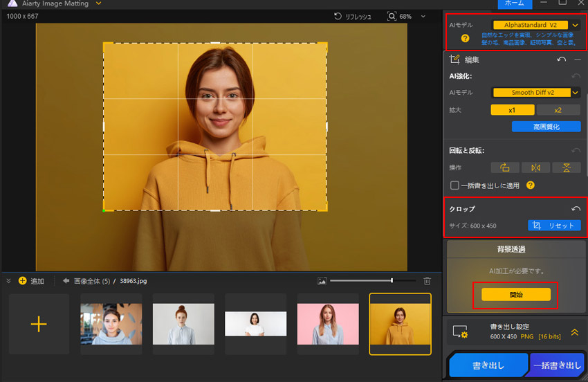This screenshot has width=588, height=382.
Task: Click the large plus add-image tile
Action: [x=39, y=324]
